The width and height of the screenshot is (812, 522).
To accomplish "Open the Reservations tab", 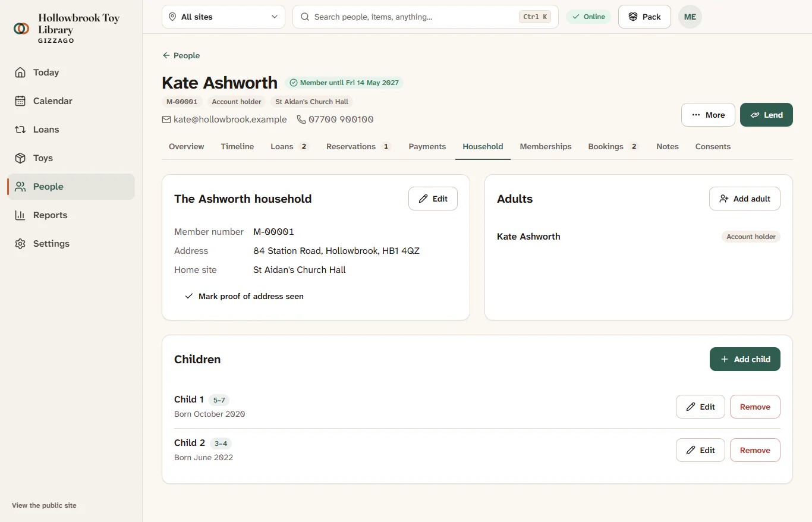I will tap(359, 146).
